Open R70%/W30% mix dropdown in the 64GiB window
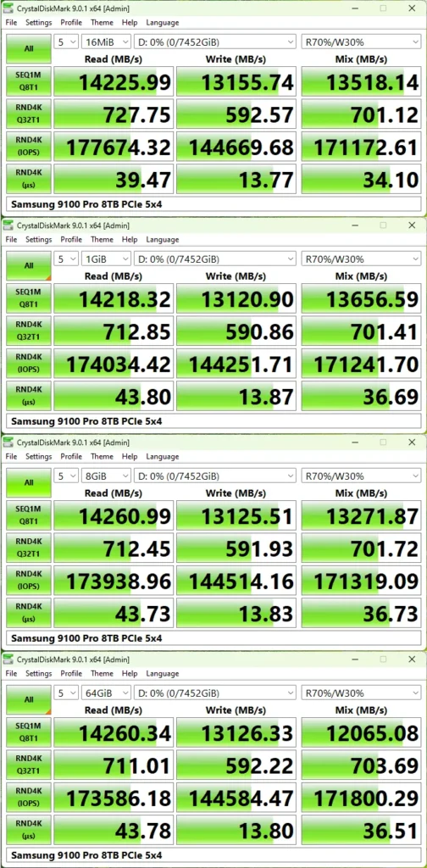 (x=361, y=693)
